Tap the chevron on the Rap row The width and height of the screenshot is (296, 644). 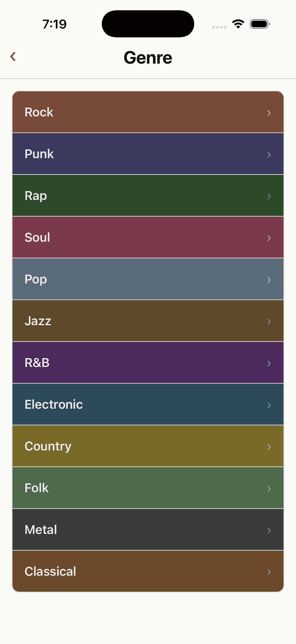pyautogui.click(x=269, y=196)
